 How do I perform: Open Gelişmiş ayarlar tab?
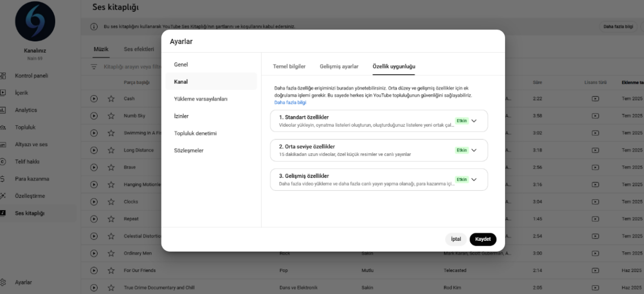[339, 67]
